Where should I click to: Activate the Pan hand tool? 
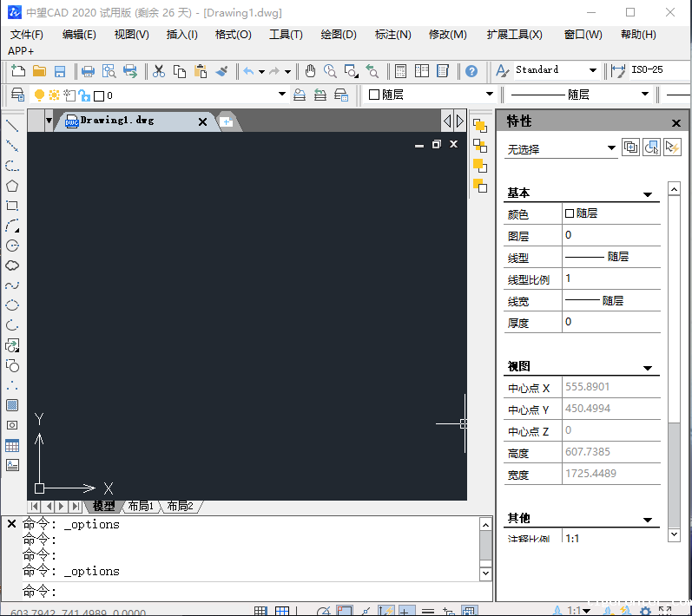pos(311,71)
